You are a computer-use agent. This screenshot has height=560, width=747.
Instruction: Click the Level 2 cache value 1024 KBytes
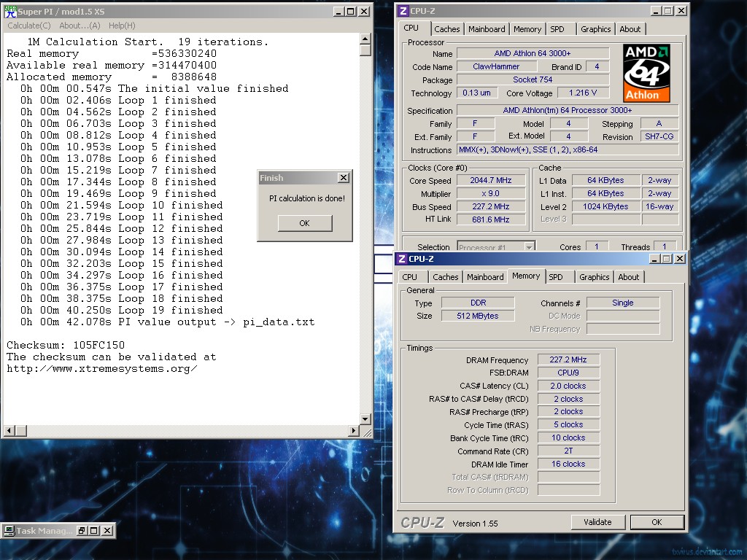[x=605, y=206]
